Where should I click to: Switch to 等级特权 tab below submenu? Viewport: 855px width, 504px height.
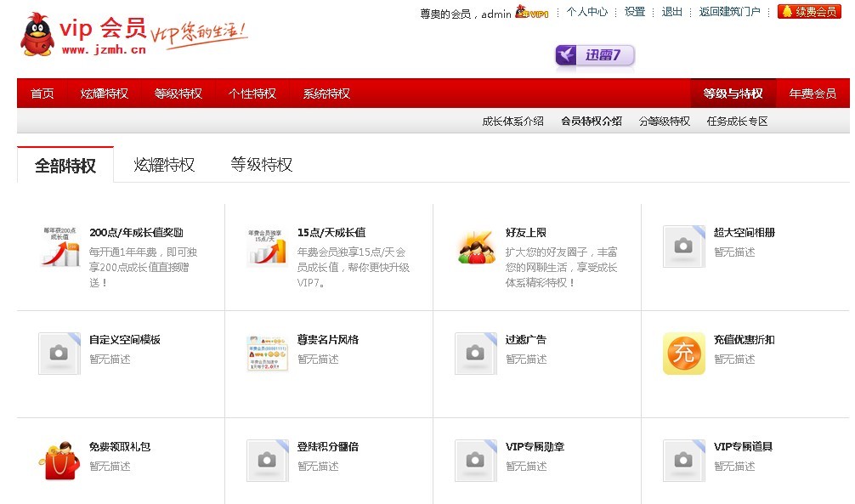click(262, 165)
